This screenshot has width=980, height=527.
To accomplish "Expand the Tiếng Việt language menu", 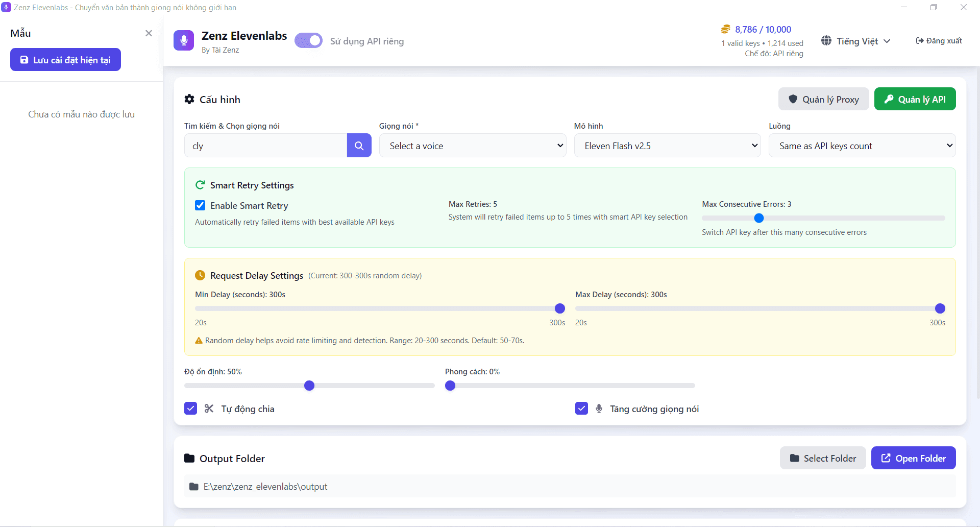I will point(856,41).
